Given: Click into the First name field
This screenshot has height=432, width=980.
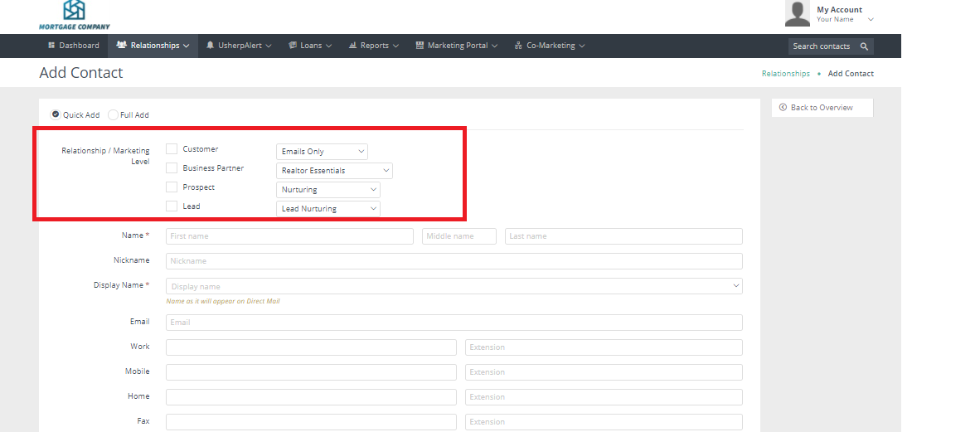Looking at the screenshot, I should [289, 236].
